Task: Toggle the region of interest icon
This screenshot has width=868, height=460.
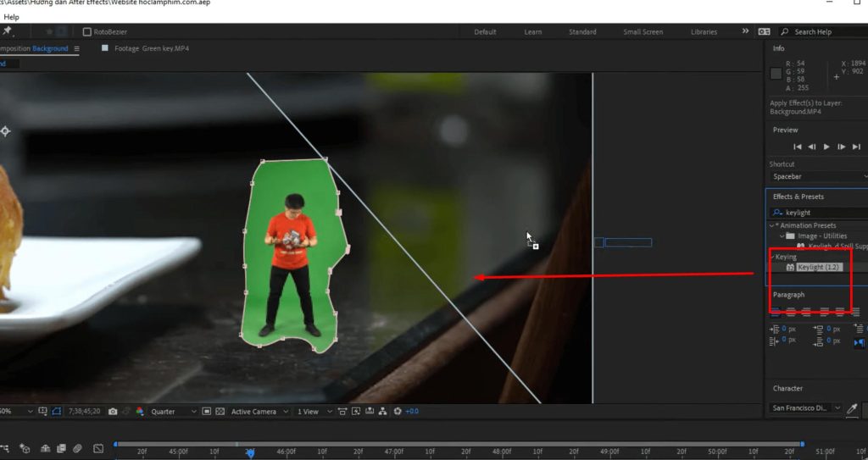Action: tap(206, 411)
